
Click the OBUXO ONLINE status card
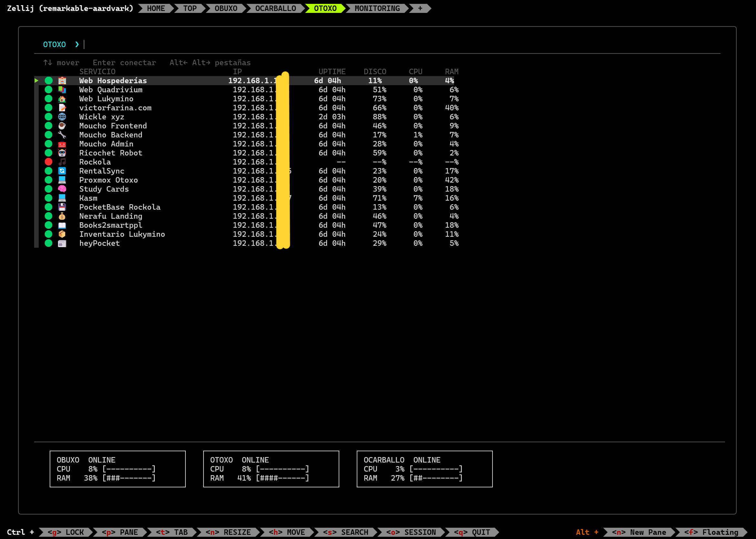[117, 469]
